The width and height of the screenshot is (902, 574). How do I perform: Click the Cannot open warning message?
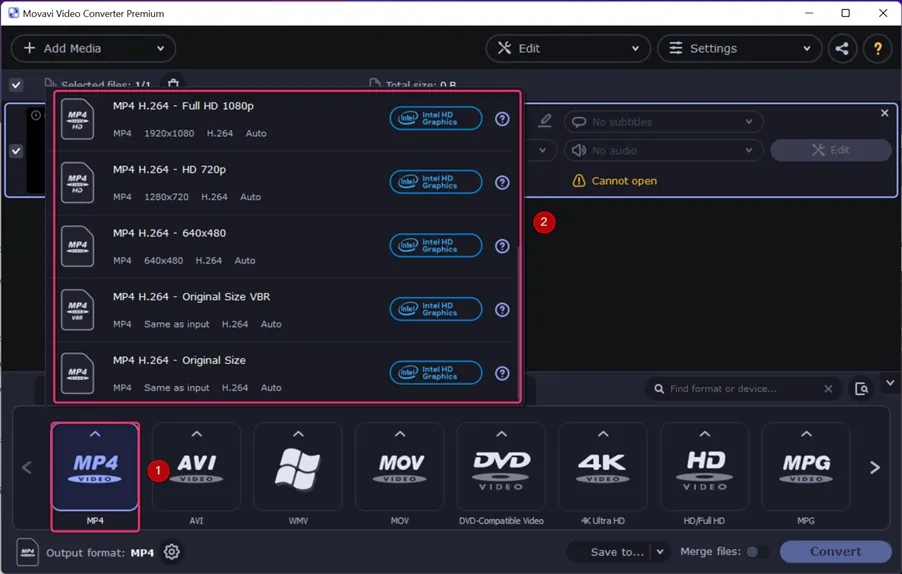615,181
